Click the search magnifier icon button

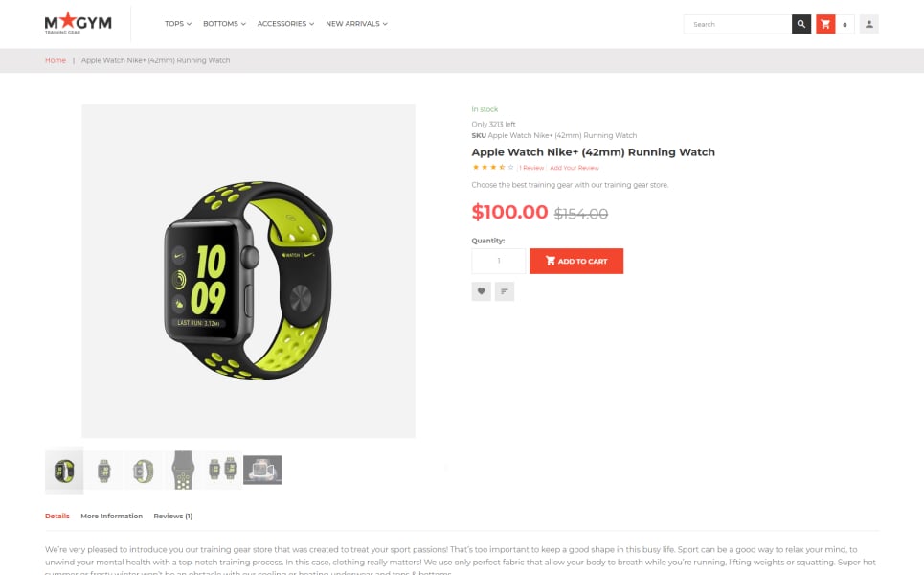[x=800, y=24]
